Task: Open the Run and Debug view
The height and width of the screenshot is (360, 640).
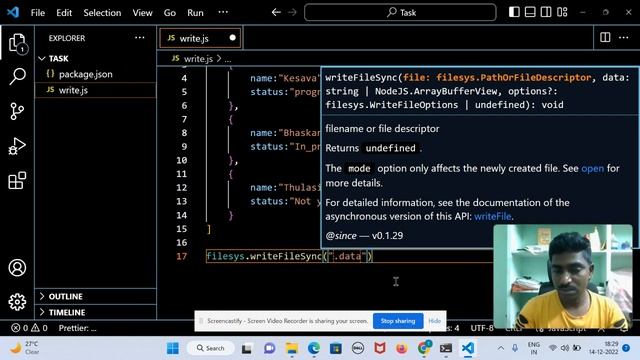Action: pyautogui.click(x=17, y=146)
